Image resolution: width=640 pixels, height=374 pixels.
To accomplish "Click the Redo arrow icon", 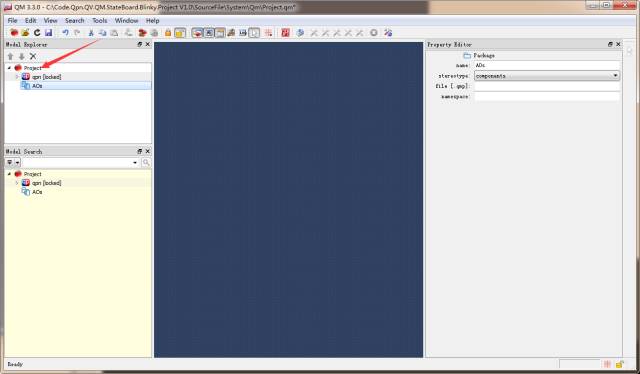I will point(77,33).
